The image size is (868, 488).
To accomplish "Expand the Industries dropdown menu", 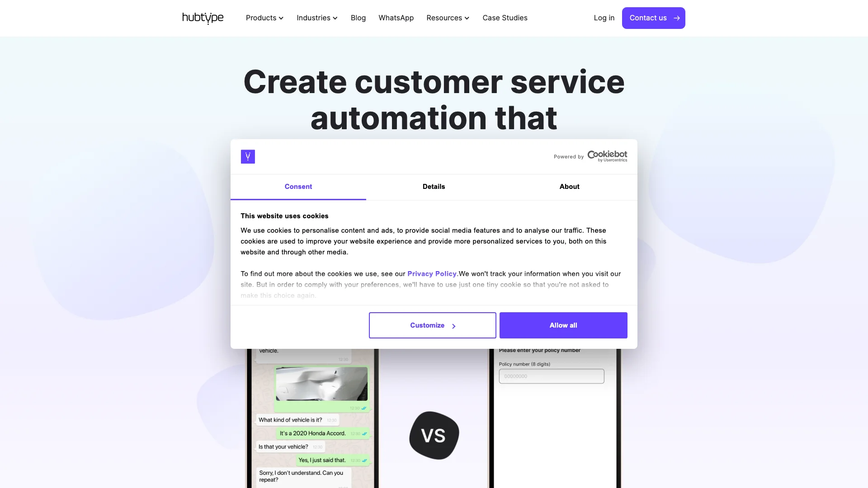I will pos(316,18).
